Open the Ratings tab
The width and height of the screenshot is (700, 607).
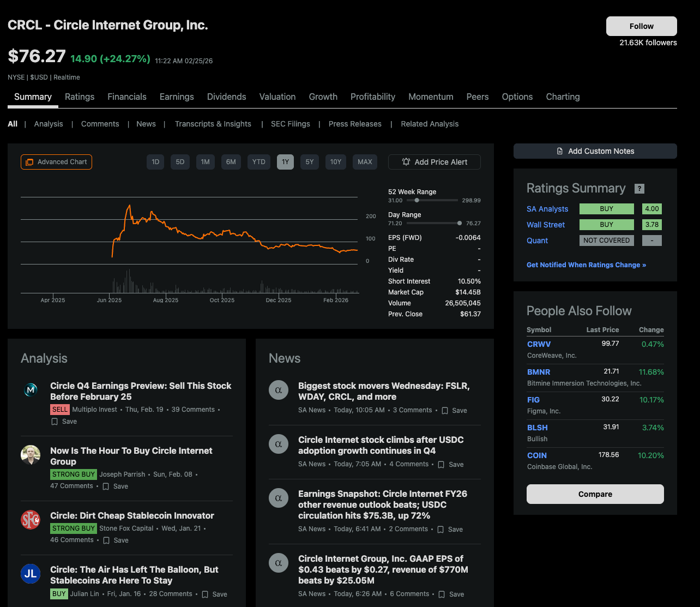click(x=80, y=97)
